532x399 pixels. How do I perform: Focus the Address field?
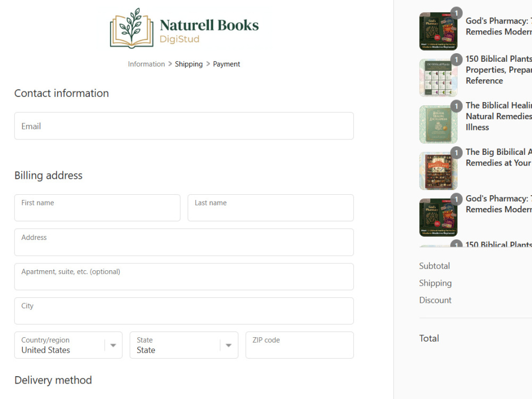point(184,242)
